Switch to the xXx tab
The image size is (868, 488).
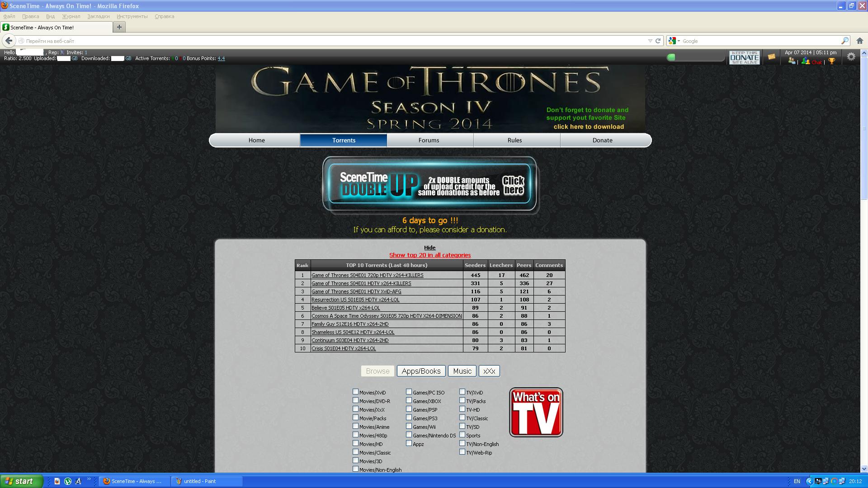(489, 371)
